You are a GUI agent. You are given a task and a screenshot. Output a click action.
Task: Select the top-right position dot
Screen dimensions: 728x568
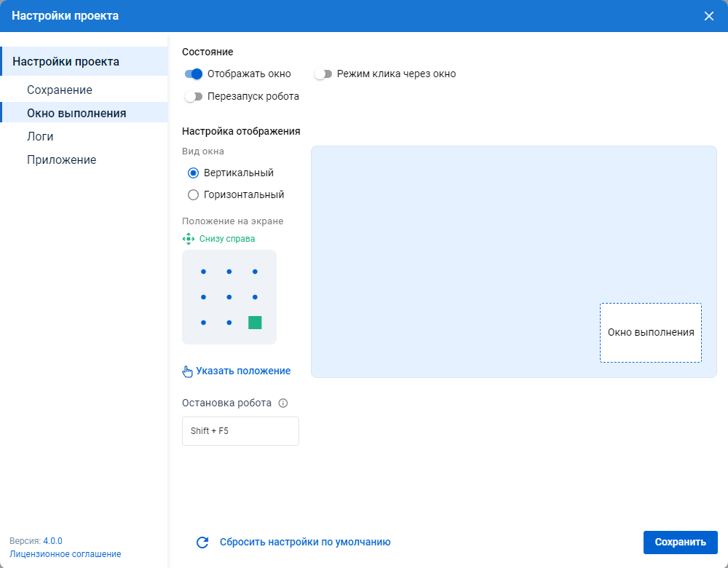click(255, 272)
